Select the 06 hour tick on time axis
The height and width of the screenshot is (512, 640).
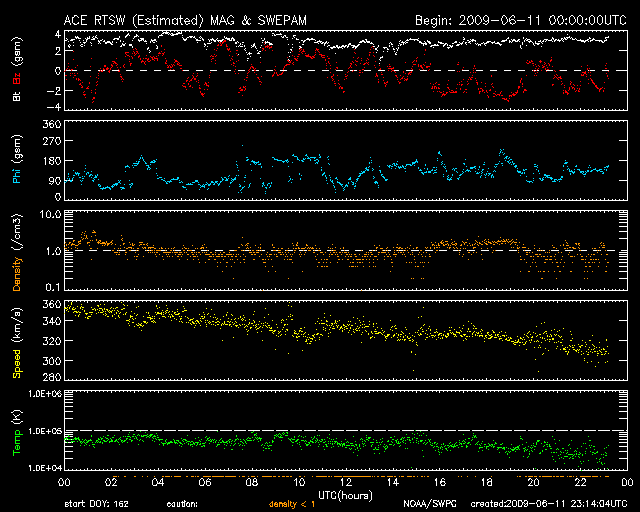click(x=205, y=482)
